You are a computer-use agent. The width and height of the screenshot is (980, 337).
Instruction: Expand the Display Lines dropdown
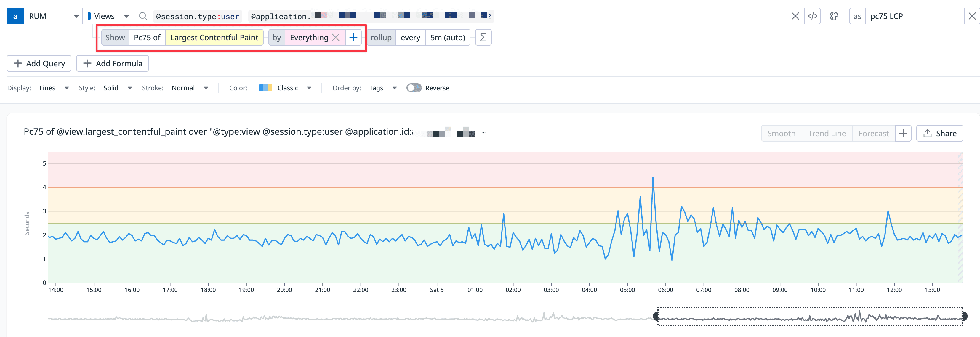click(x=55, y=88)
